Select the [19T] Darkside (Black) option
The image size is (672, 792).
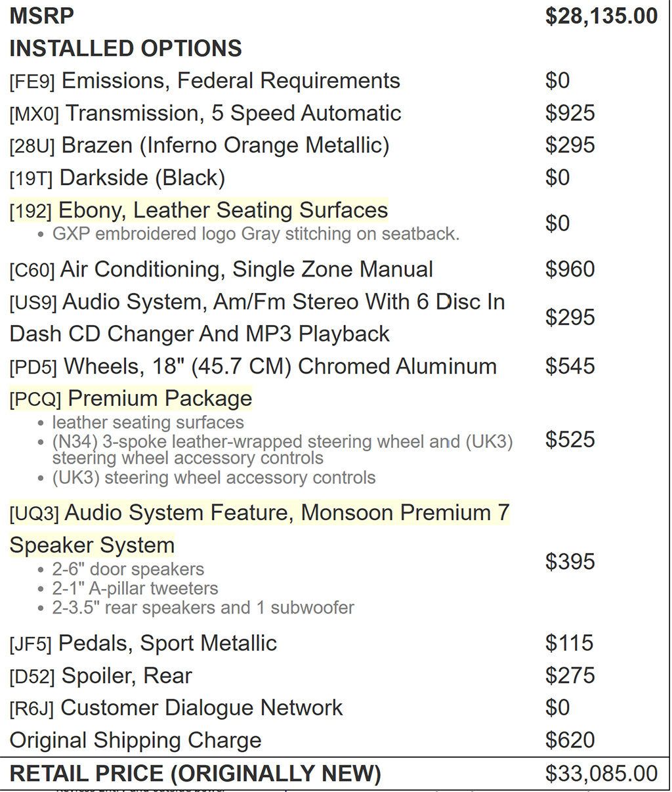click(117, 177)
